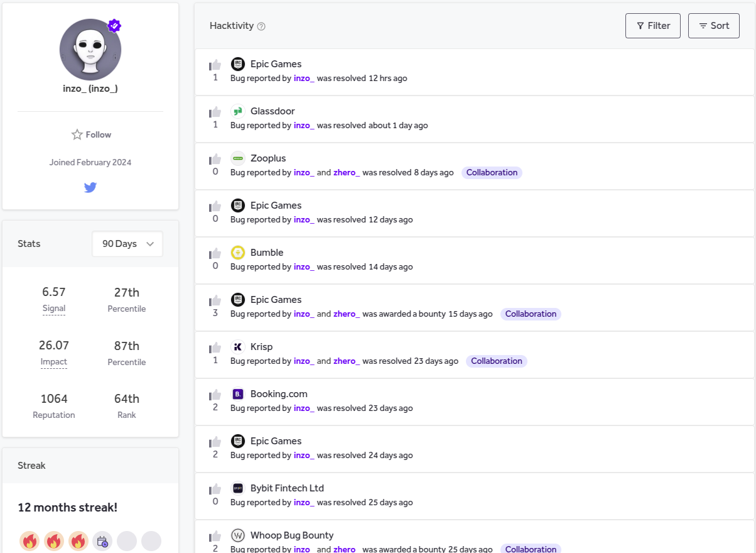The image size is (756, 553).
Task: Open inzo_ link in the Glassdoor row
Action: [x=304, y=125]
